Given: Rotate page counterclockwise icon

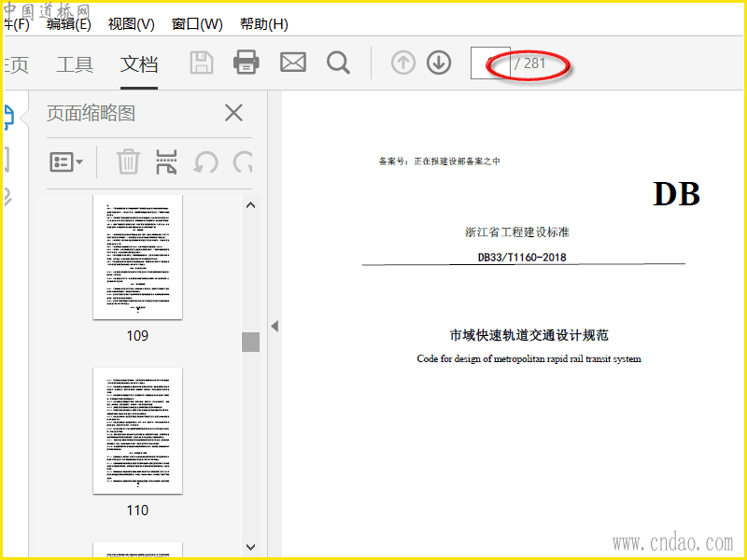Looking at the screenshot, I should (205, 162).
